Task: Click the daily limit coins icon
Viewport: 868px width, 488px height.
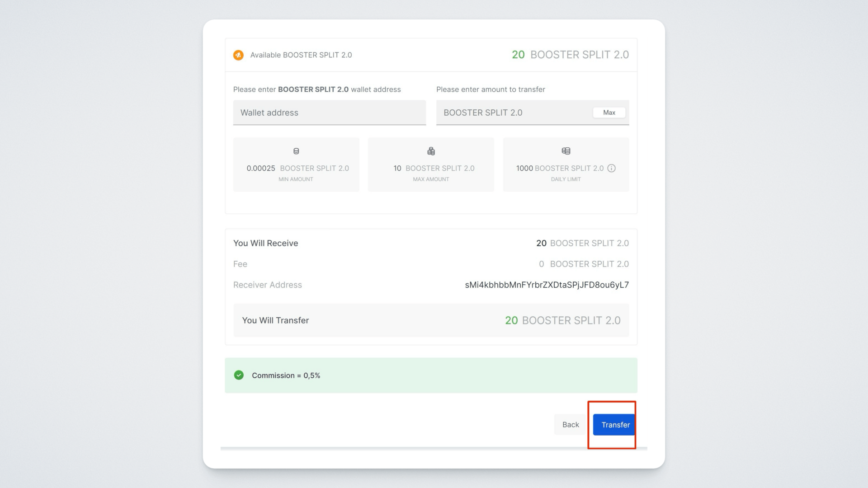Action: tap(566, 151)
